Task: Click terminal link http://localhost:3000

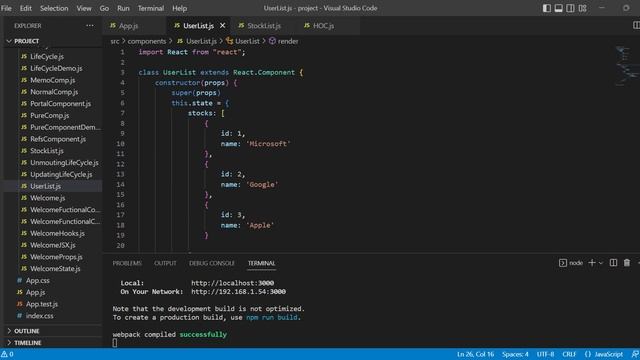Action: pos(232,283)
